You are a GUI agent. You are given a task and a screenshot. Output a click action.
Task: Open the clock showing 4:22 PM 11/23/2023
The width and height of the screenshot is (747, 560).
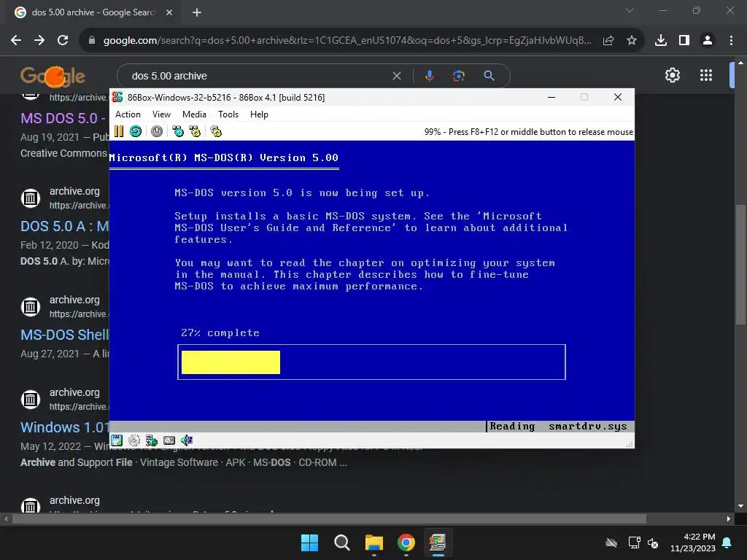tap(693, 542)
